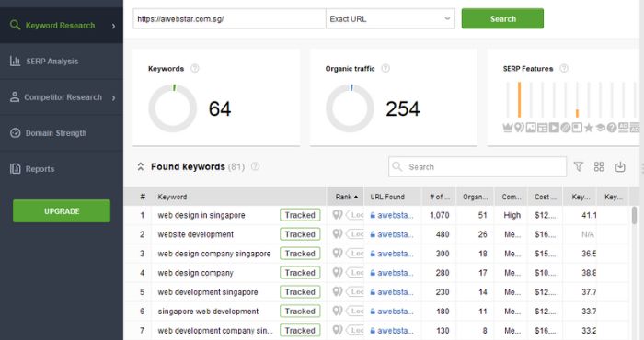Image resolution: width=644 pixels, height=340 pixels.
Task: Click map pin icon for website development
Action: [338, 234]
